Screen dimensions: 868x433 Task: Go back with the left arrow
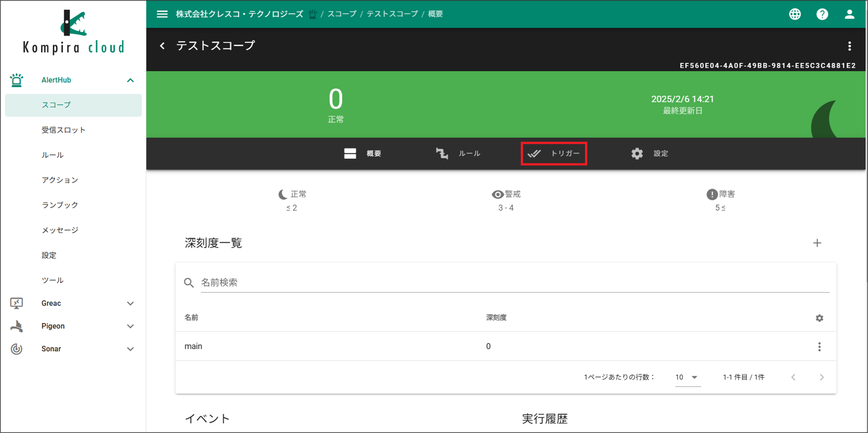162,46
